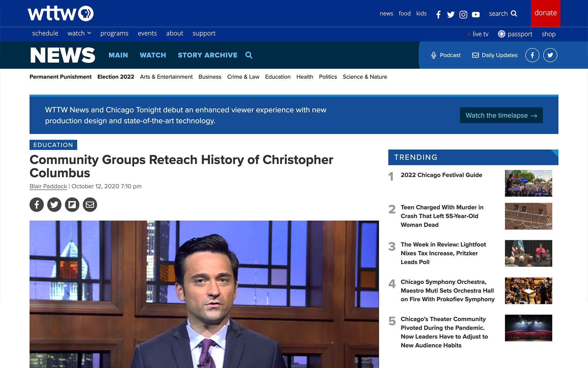
Task: Open Crime & Law category
Action: pyautogui.click(x=243, y=77)
